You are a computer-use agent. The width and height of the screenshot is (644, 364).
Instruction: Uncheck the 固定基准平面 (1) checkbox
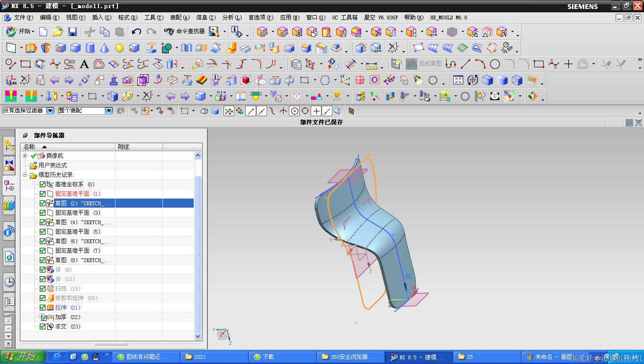pyautogui.click(x=43, y=194)
